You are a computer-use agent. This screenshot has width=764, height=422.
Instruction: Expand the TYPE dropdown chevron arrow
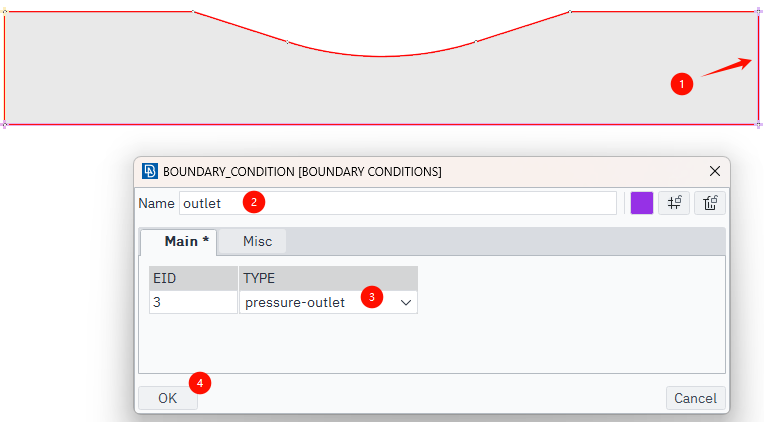tap(406, 301)
